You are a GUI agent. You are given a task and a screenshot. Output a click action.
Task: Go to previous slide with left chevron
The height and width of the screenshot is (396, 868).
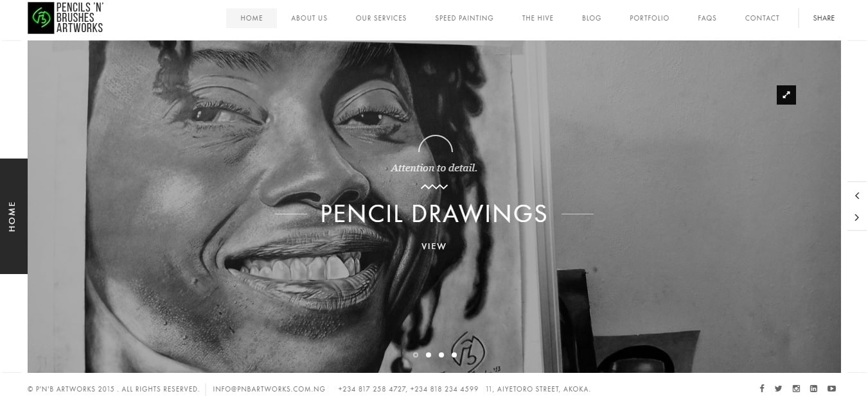click(857, 196)
